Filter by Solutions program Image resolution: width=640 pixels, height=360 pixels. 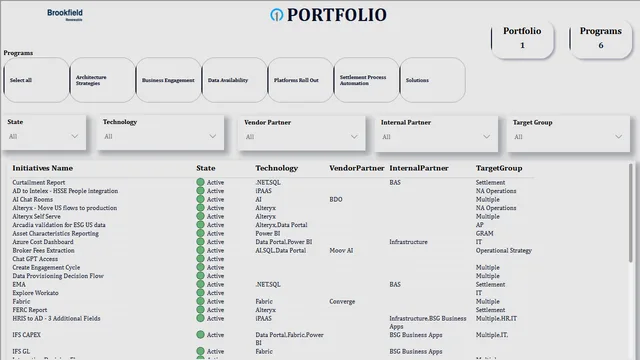click(x=433, y=80)
